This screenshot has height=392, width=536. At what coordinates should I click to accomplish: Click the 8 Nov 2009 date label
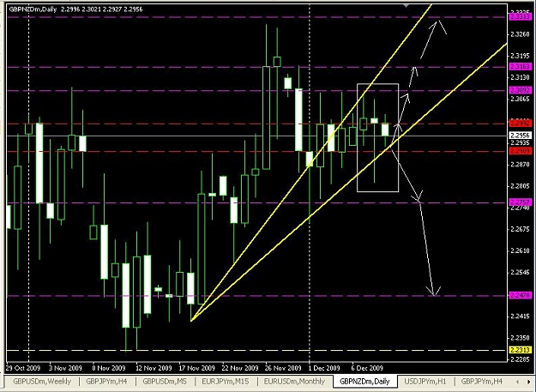coord(109,368)
